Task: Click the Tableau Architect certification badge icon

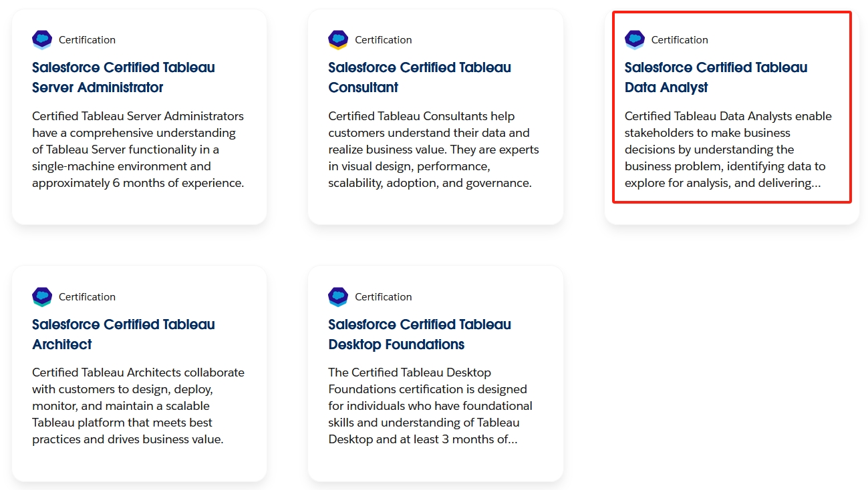Action: [42, 297]
